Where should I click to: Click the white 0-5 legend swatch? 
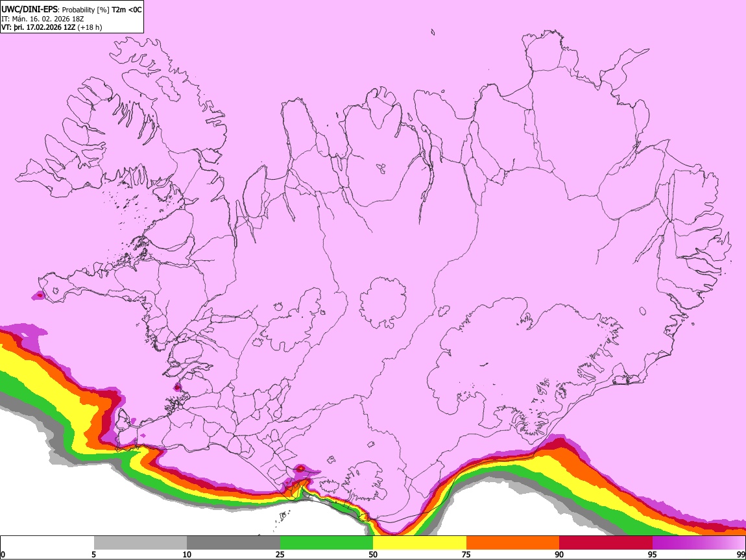coord(47,543)
